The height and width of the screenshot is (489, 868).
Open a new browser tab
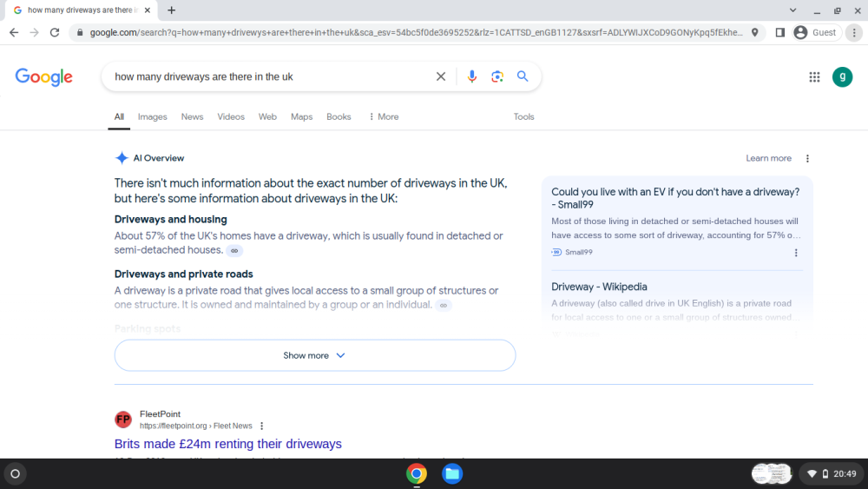click(x=172, y=10)
